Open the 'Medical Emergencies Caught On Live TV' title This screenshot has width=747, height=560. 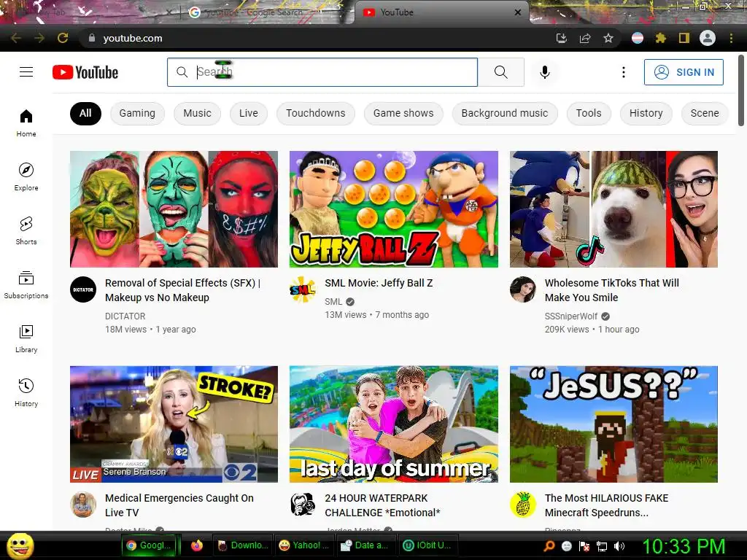click(179, 505)
